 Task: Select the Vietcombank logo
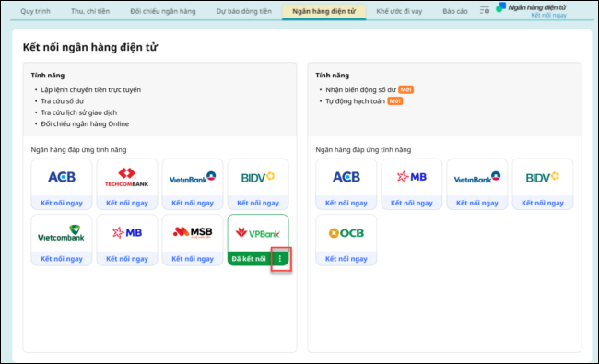(61, 233)
